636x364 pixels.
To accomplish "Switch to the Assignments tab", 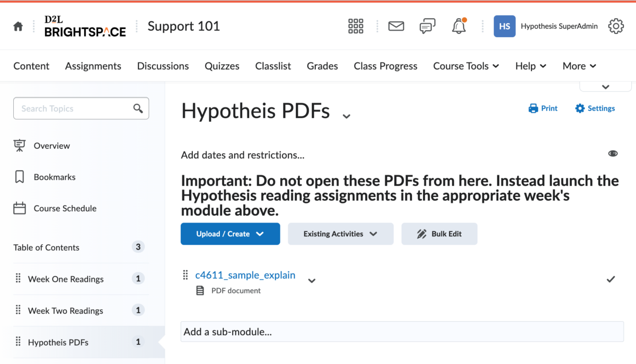I will point(93,66).
